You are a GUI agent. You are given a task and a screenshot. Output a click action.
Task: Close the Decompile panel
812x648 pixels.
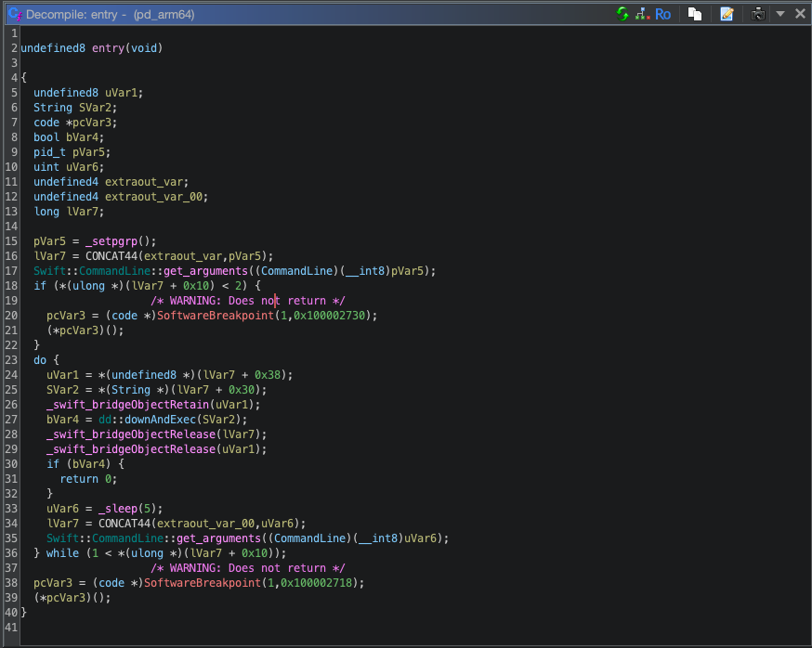tap(800, 14)
